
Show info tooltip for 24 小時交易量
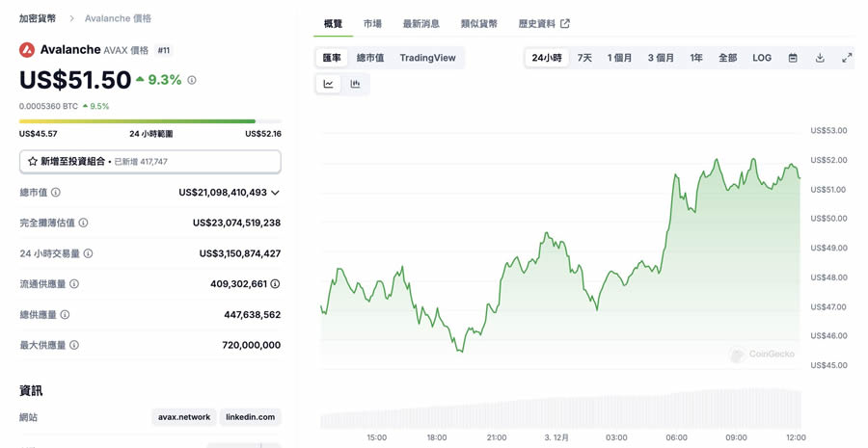[88, 253]
